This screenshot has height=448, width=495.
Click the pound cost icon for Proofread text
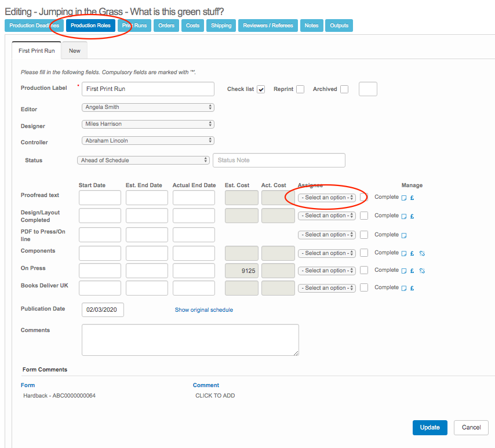click(x=412, y=198)
